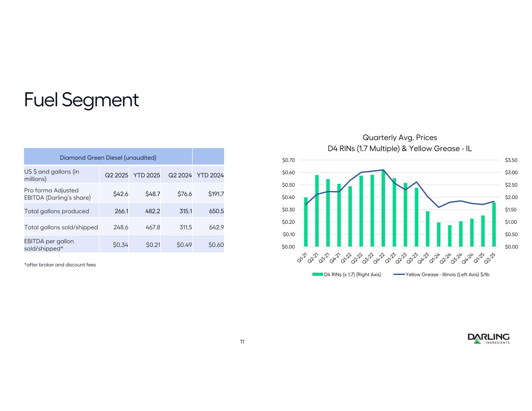The height and width of the screenshot is (411, 532).
Task: Click the Diamond Green Diesel table header
Action: point(108,157)
